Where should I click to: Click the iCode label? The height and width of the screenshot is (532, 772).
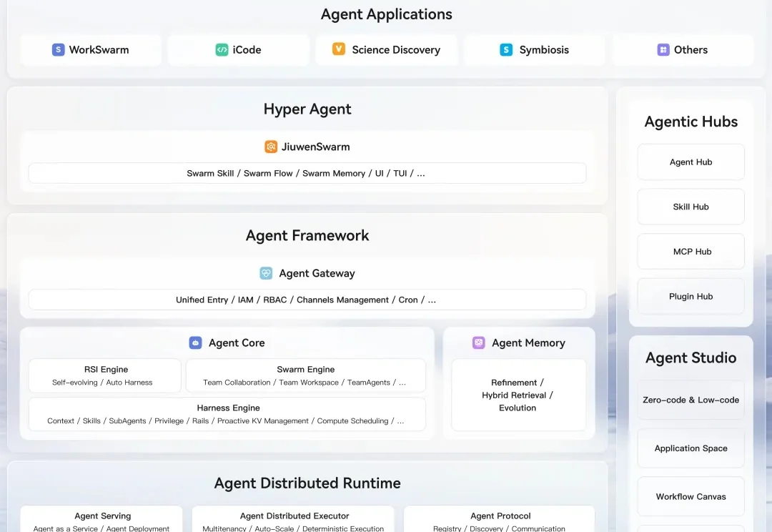pyautogui.click(x=247, y=50)
